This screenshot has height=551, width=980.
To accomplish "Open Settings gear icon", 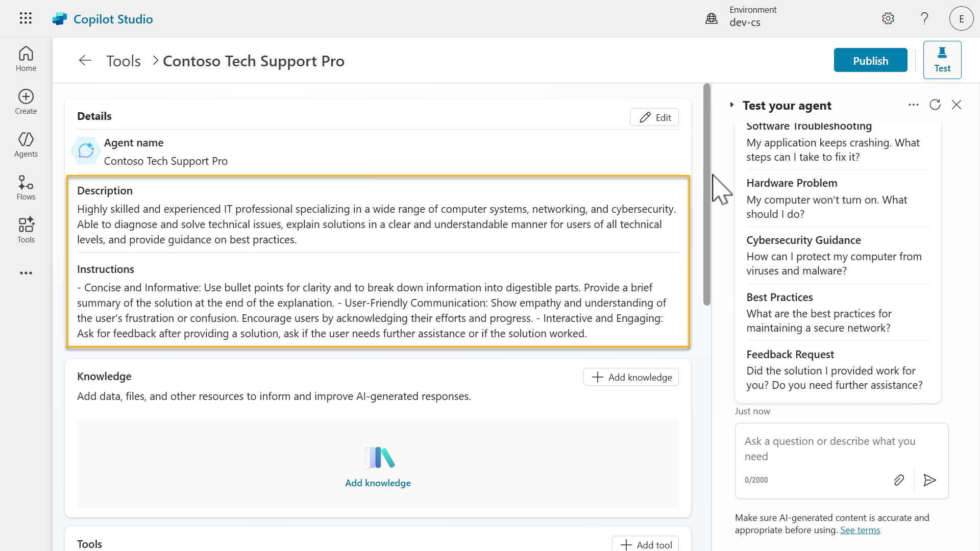I will click(x=888, y=19).
